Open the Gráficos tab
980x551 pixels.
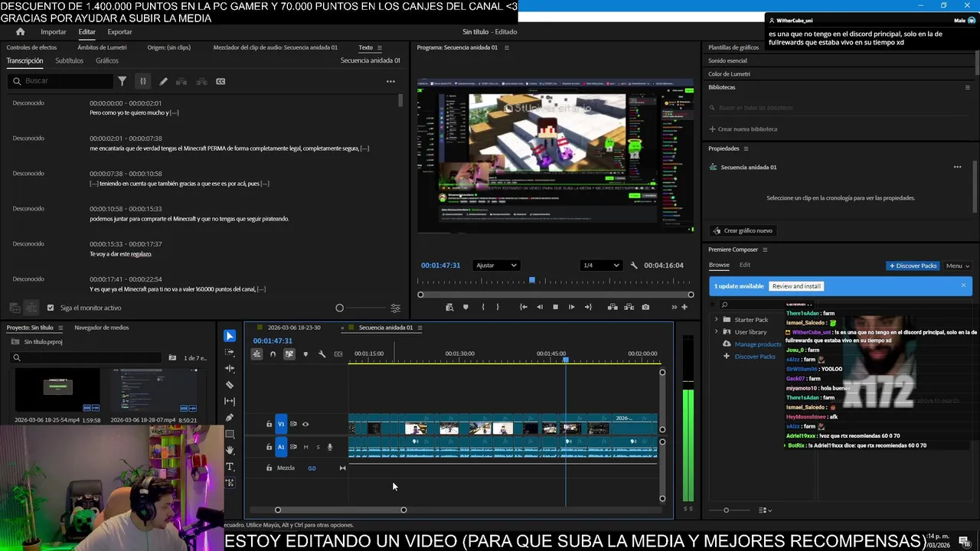pos(107,60)
